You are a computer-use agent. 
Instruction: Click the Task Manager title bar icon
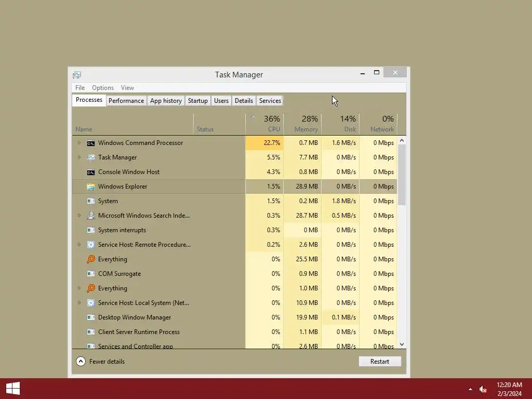[77, 75]
